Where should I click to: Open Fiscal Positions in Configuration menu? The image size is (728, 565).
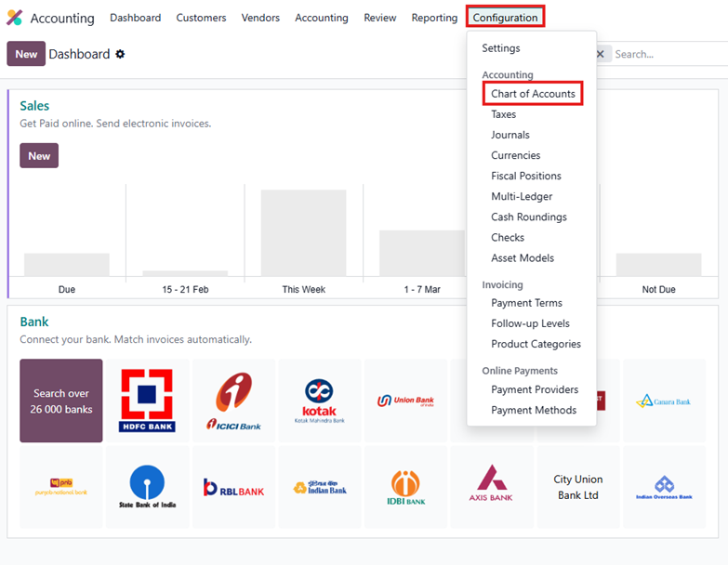tap(525, 176)
